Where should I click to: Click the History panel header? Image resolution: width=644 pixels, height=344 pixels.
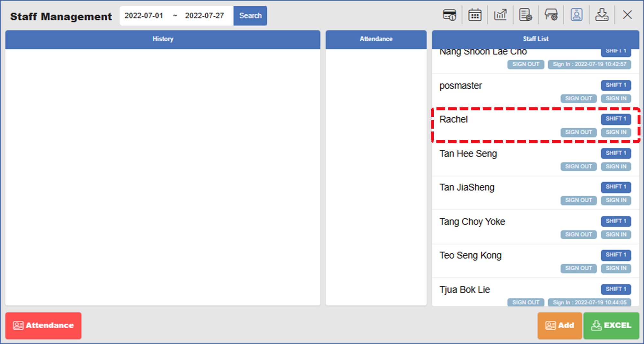(x=163, y=39)
